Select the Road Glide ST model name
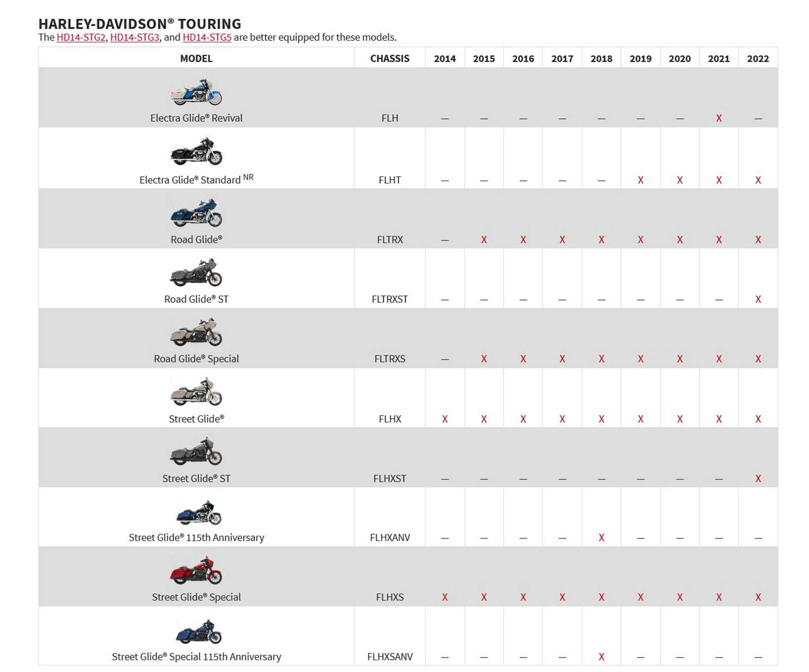This screenshot has height=672, width=809. [196, 299]
